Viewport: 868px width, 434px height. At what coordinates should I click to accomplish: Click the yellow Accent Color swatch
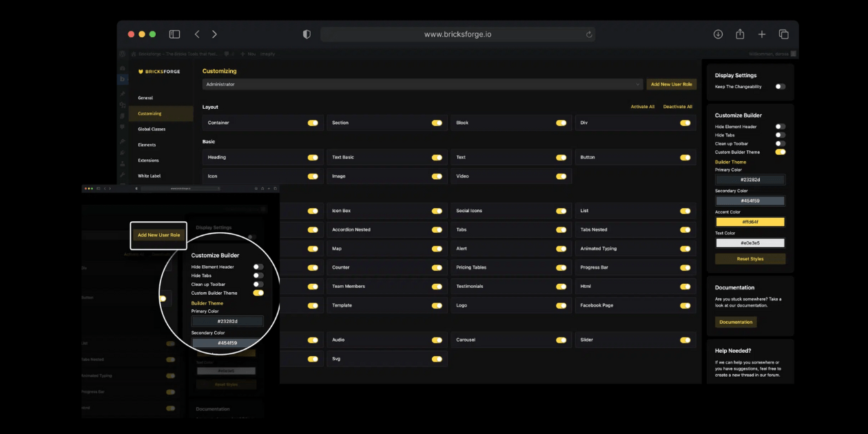[750, 222]
